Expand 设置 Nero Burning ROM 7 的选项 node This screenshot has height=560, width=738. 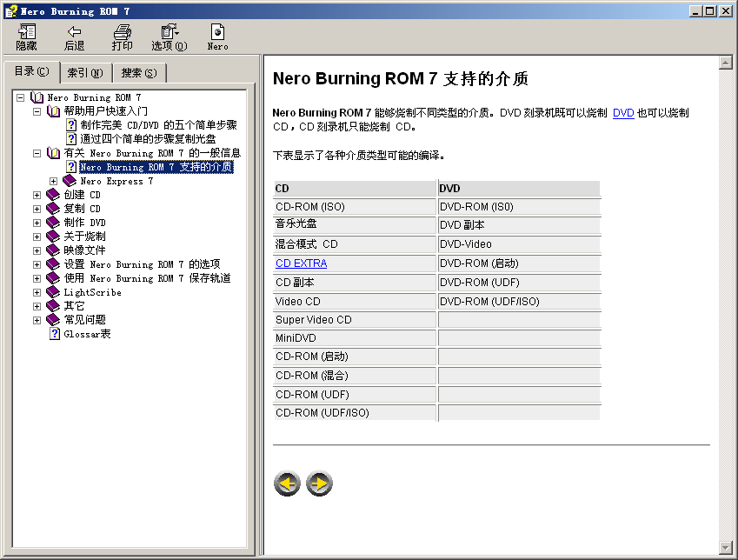pyautogui.click(x=37, y=264)
